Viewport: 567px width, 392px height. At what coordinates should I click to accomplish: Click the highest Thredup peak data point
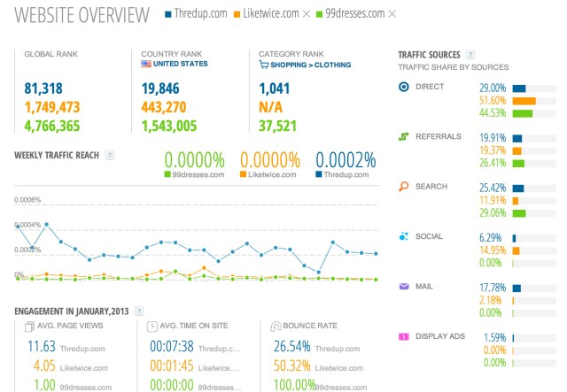click(x=47, y=225)
